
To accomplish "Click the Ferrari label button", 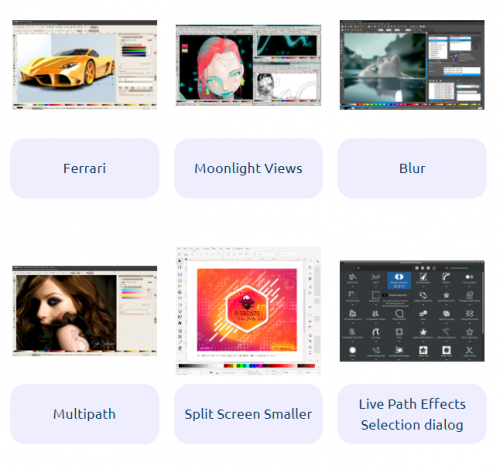I will point(85,168).
